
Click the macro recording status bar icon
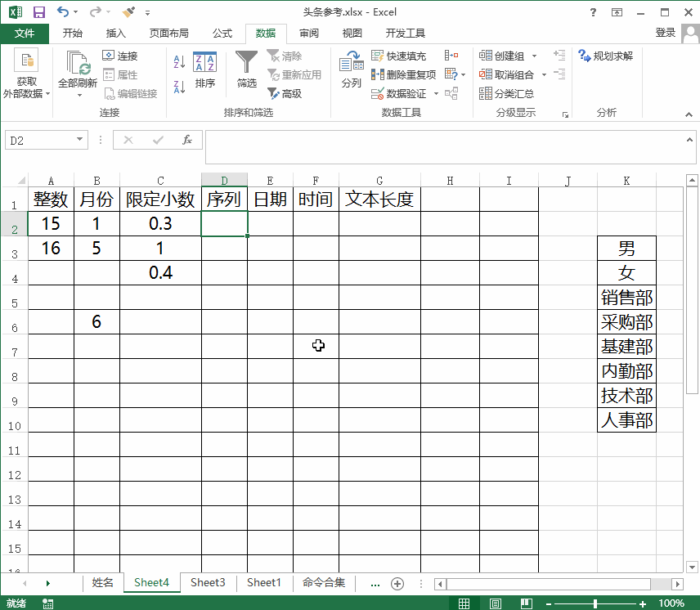point(47,603)
